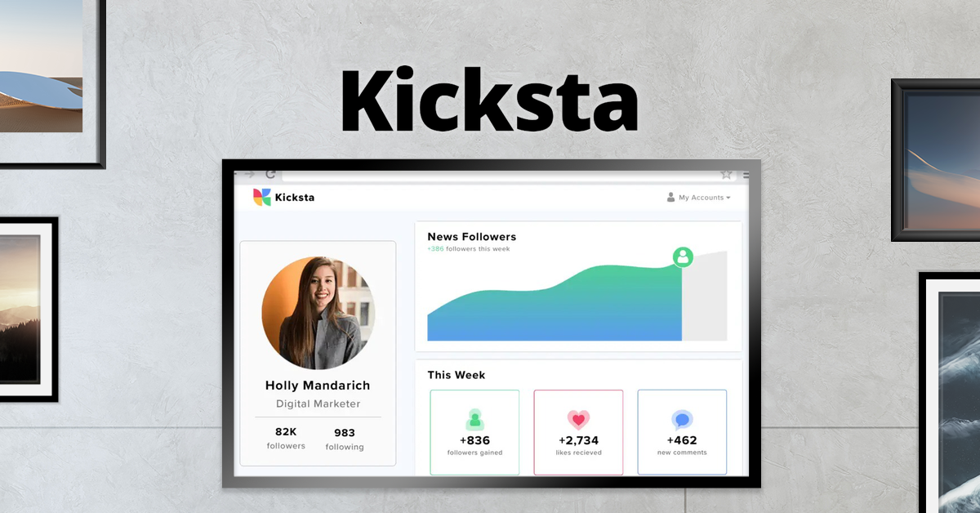
Task: Select the green followers gained icon
Action: (474, 419)
